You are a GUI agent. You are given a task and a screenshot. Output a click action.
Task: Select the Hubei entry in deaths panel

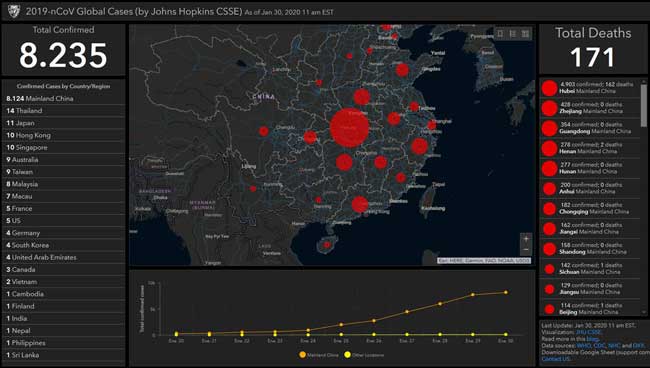pos(590,88)
